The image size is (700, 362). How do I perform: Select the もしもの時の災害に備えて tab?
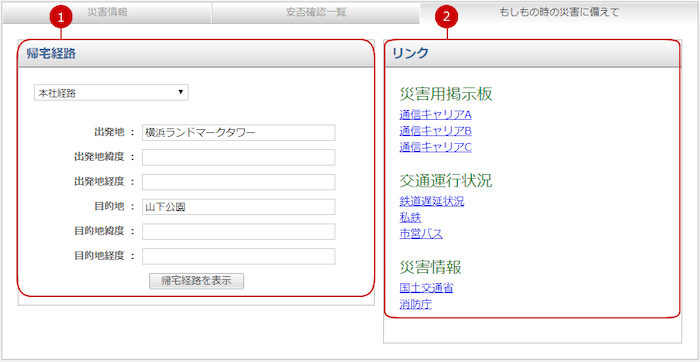(559, 12)
